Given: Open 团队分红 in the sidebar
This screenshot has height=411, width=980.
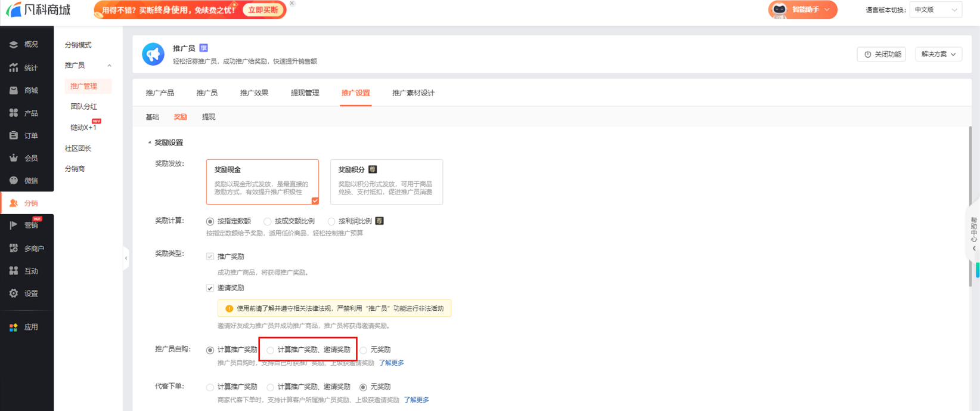Looking at the screenshot, I should [x=83, y=107].
